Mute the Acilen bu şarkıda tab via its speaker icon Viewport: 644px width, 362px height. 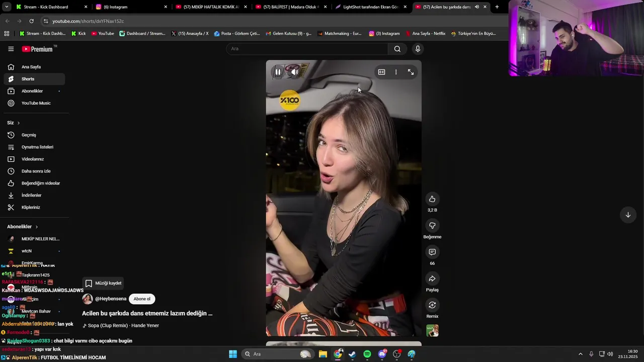(476, 7)
